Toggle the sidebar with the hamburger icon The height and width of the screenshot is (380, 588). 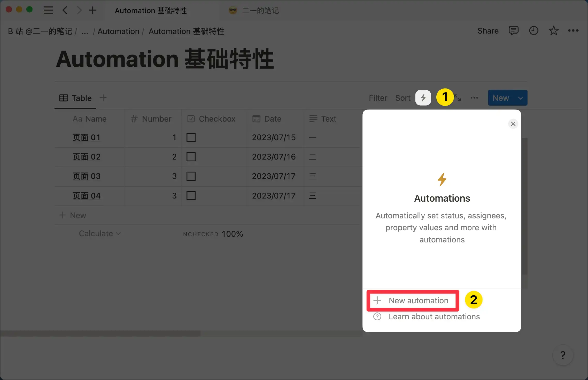pos(48,10)
